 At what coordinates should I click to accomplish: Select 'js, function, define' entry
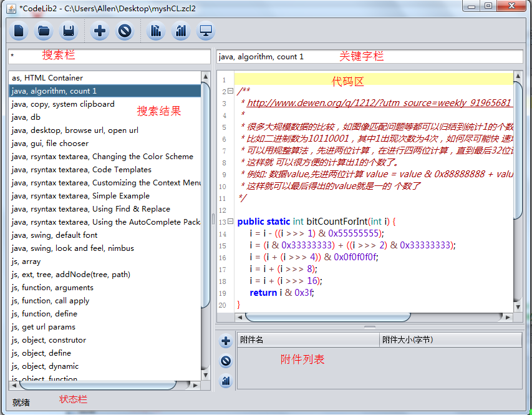point(105,314)
